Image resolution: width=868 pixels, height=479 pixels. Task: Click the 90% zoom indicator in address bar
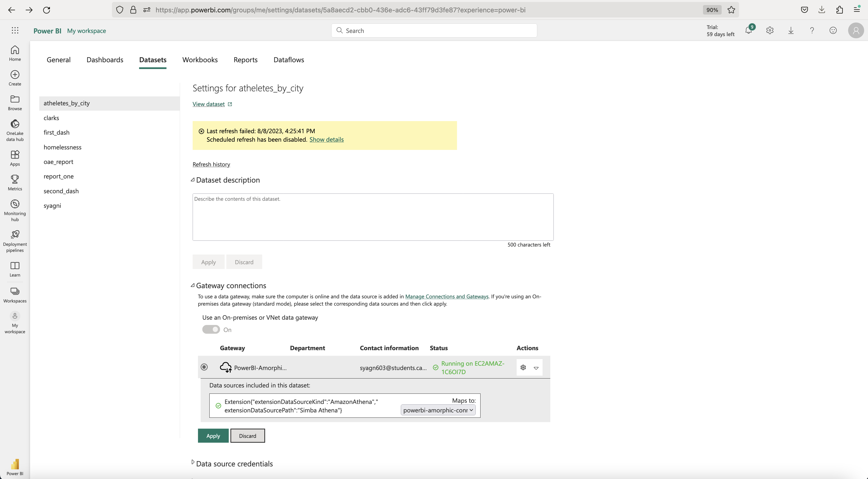click(x=712, y=10)
